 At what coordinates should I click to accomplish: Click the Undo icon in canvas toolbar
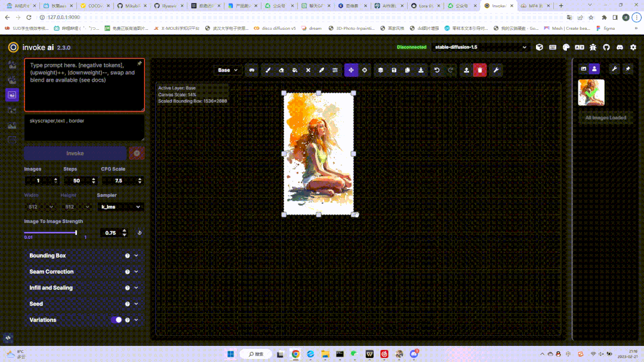pos(436,70)
